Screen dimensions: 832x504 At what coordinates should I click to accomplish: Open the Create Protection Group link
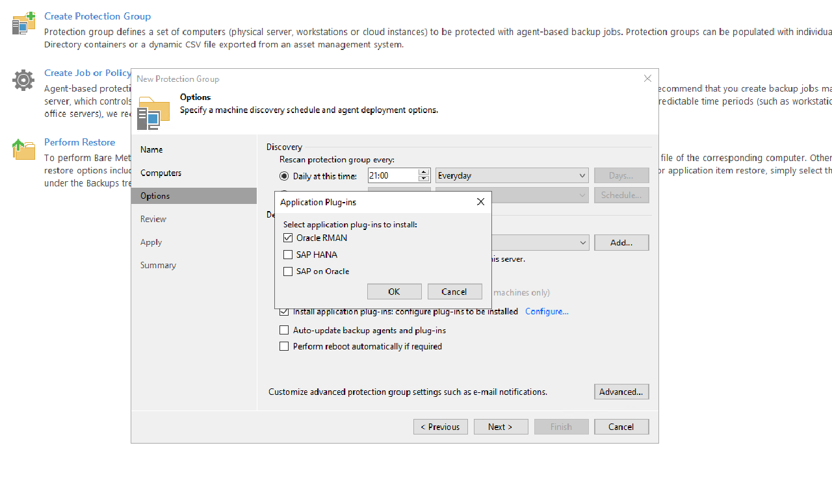point(97,16)
